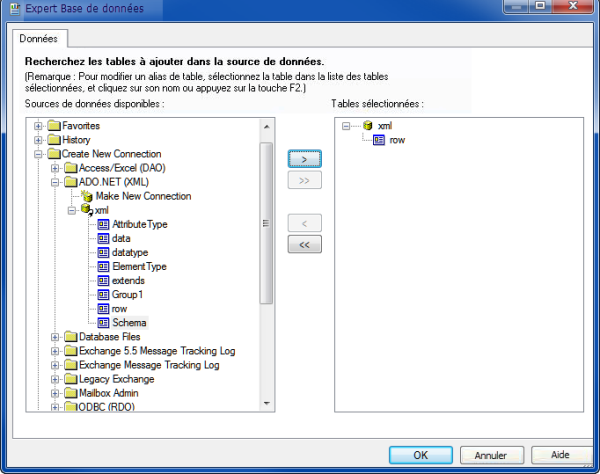600x474 pixels.
Task: Remove all tables with << button
Action: [x=304, y=244]
